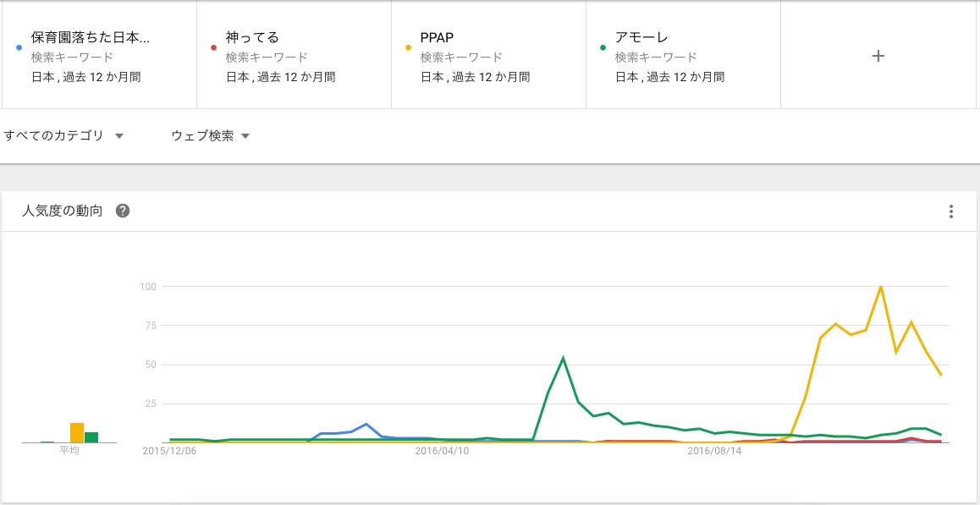Viewport: 980px width, 505px height.
Task: Click the green アモーレ average bar
Action: pyautogui.click(x=91, y=437)
